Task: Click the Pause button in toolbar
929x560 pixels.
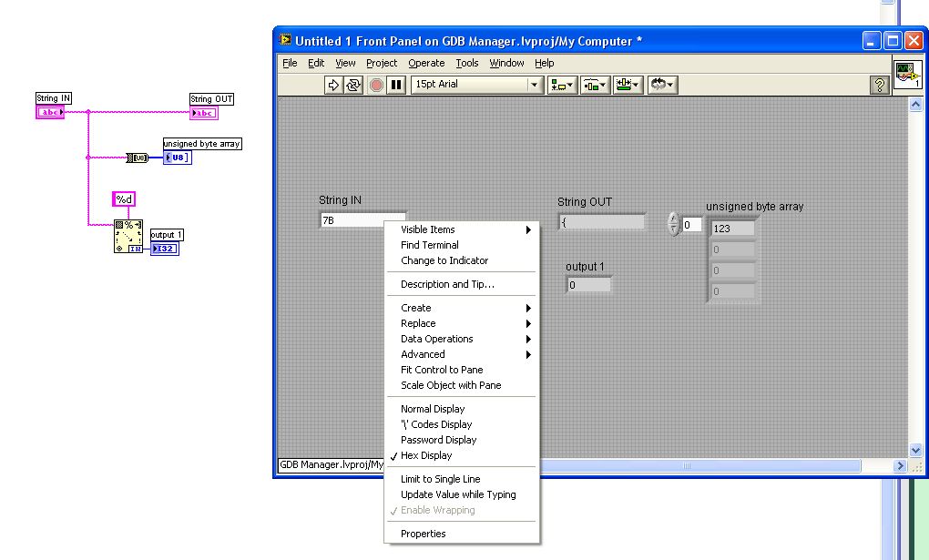Action: pos(396,85)
